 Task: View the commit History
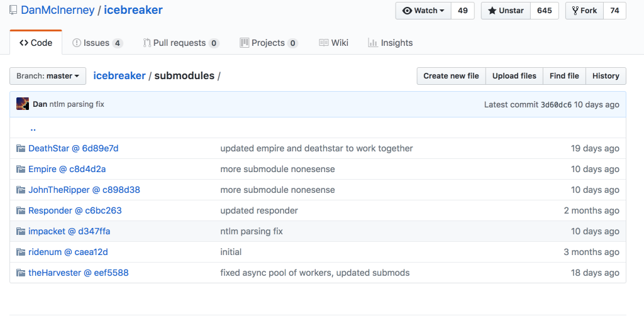606,76
